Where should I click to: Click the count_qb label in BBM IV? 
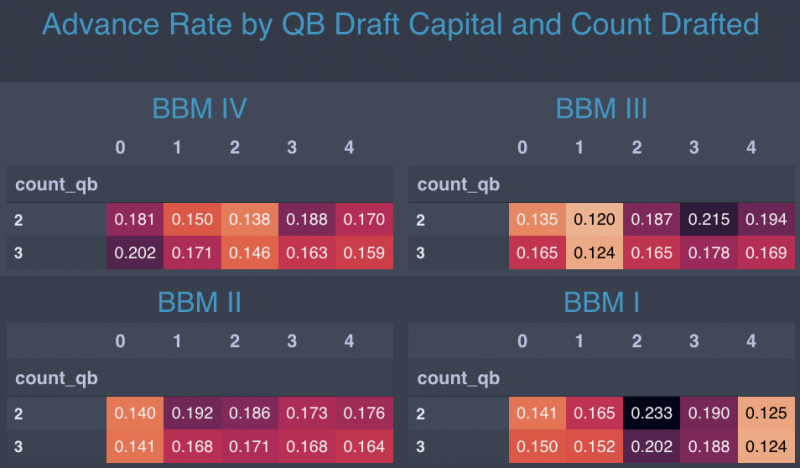(55, 184)
